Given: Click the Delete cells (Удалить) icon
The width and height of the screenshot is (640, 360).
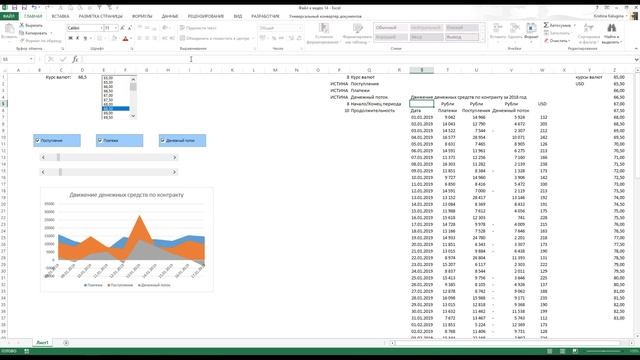Looking at the screenshot, I should [x=515, y=28].
